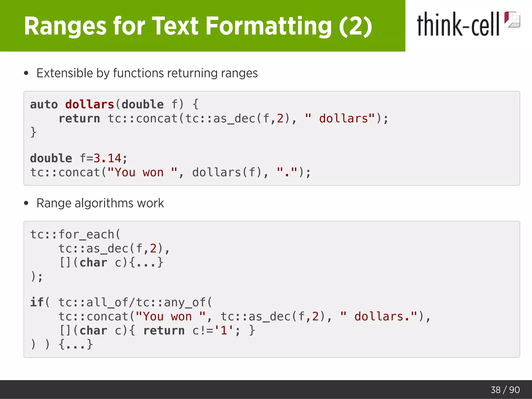
Task: Click code line with dollars(f) concat call
Action: point(170,172)
